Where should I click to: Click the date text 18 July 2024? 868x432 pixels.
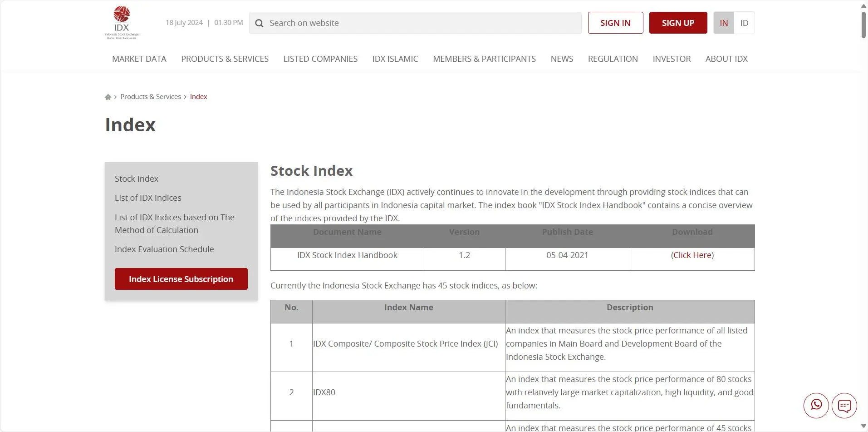[x=184, y=23]
